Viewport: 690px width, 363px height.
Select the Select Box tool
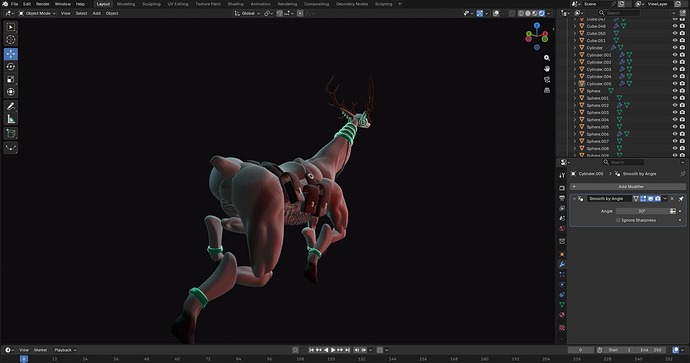coord(11,27)
